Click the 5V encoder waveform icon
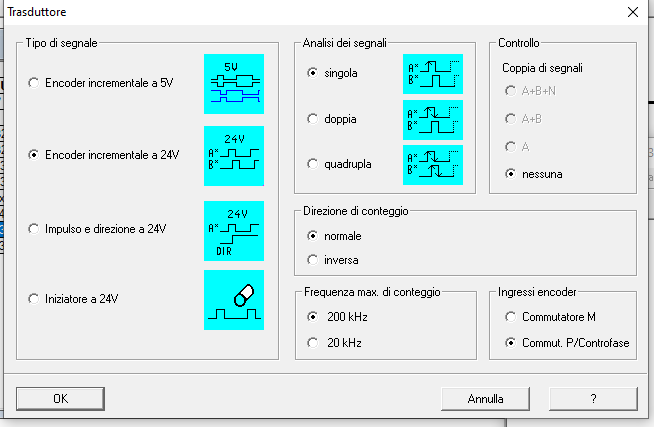The height and width of the screenshot is (427, 654). click(x=234, y=84)
